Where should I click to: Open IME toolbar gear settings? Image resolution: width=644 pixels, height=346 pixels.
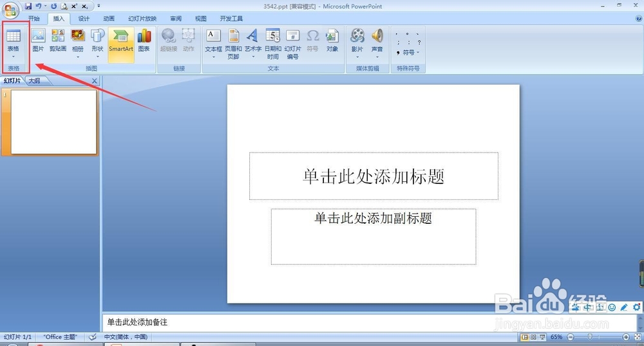coord(637,307)
